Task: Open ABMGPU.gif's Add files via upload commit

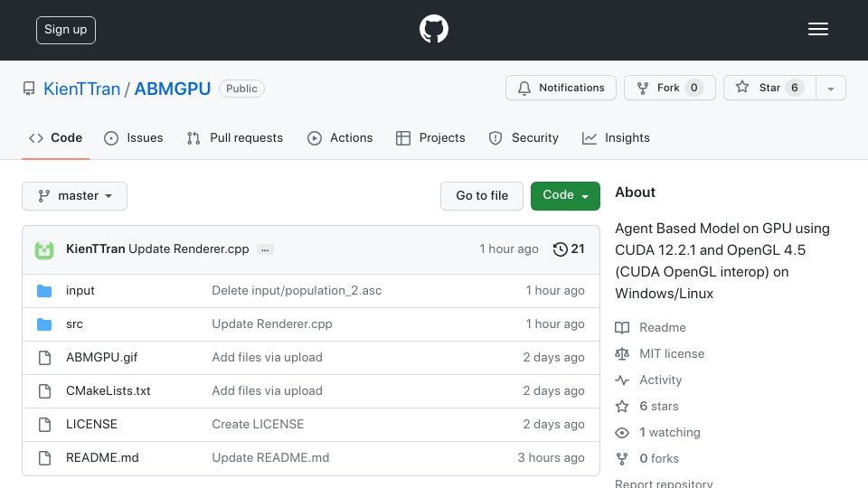Action: tap(267, 358)
